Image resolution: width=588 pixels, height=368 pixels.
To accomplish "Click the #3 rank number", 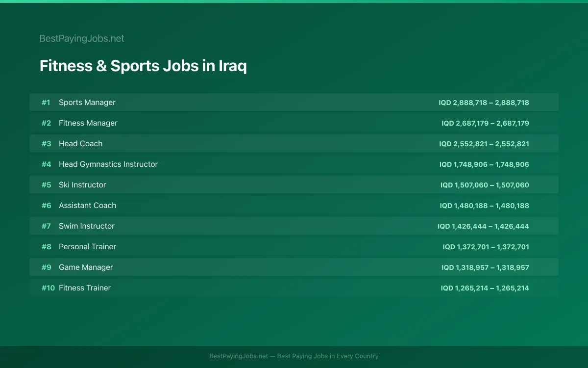I will coord(46,144).
